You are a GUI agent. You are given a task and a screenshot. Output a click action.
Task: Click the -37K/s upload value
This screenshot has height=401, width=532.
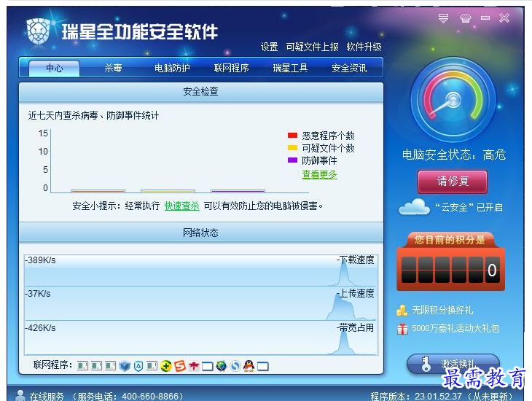pyautogui.click(x=38, y=293)
